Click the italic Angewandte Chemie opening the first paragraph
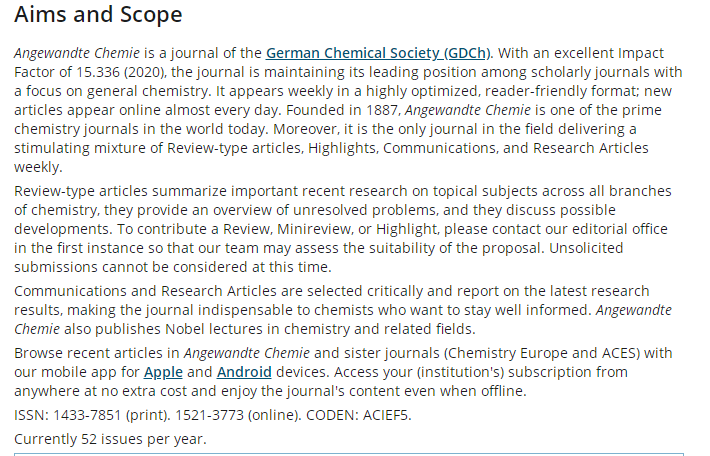This screenshot has width=710, height=456. point(77,53)
